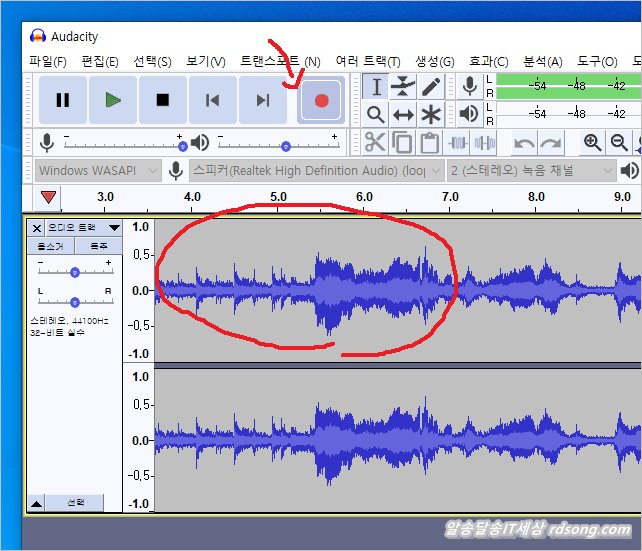Open the 도구(O) menu
The image size is (642, 551).
[597, 61]
